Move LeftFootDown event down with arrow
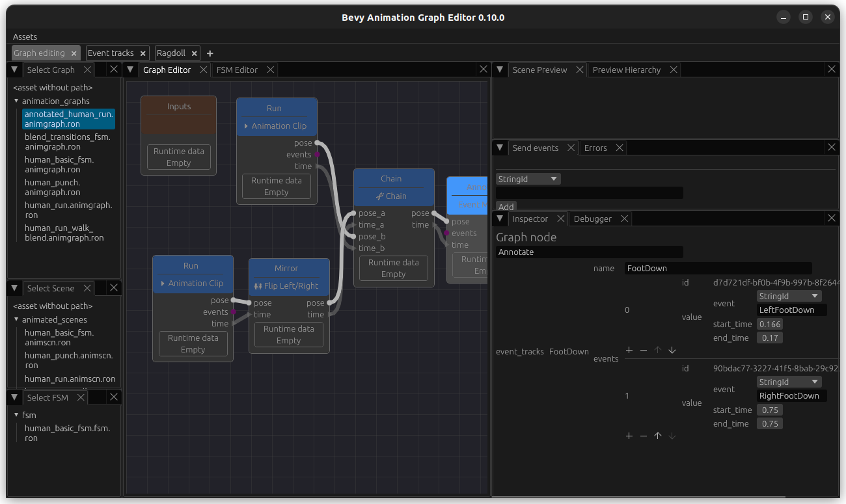This screenshot has height=504, width=846. point(672,350)
